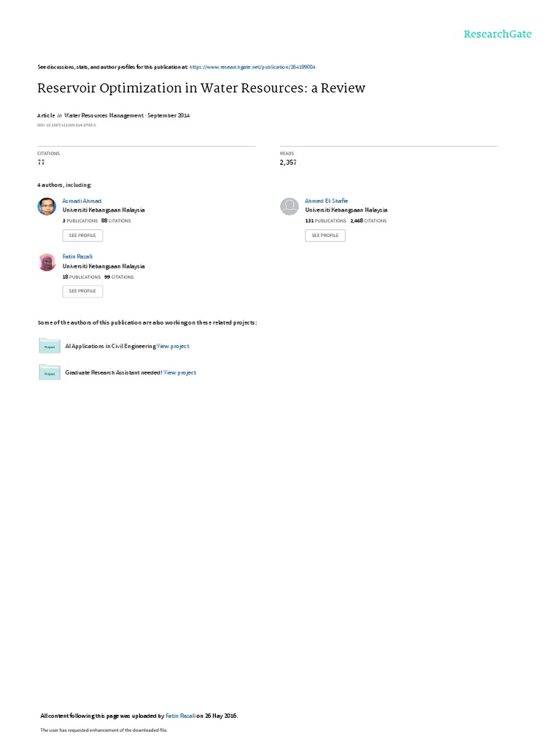The height and width of the screenshot is (747, 560).
Task: Click the Reservoir Optimization article title
Action: click(201, 88)
